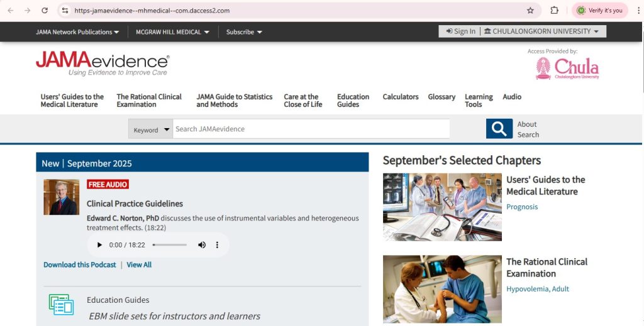
Task: Expand JAMA Network Publications dropdown
Action: click(77, 32)
